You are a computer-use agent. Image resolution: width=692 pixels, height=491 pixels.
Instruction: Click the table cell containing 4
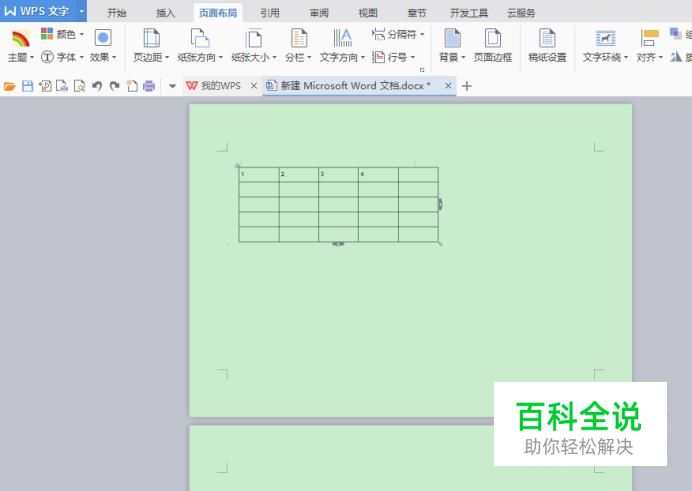tap(378, 175)
